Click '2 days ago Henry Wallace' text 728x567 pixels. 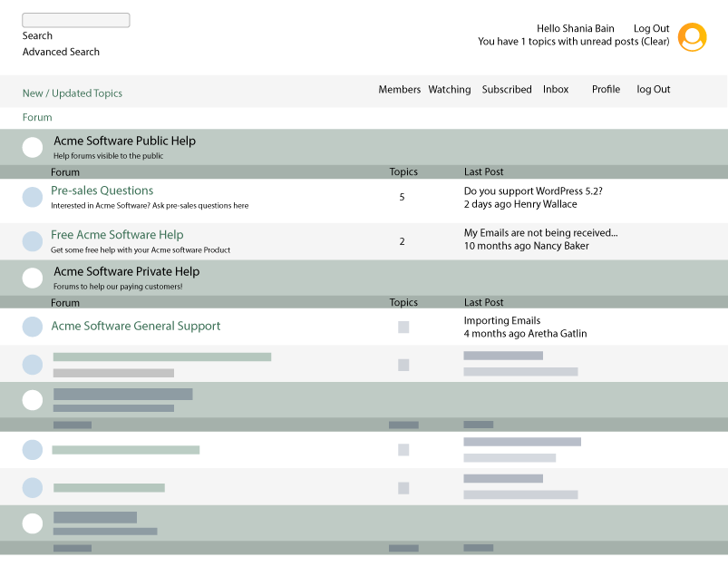point(520,204)
